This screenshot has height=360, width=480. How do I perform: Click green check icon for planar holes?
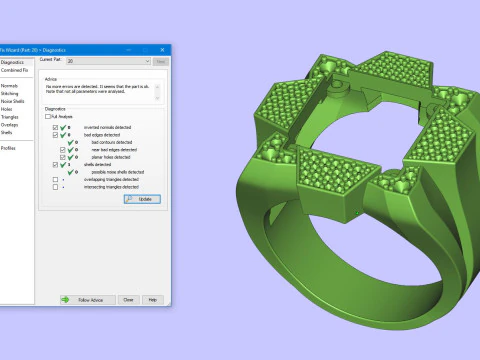70,157
